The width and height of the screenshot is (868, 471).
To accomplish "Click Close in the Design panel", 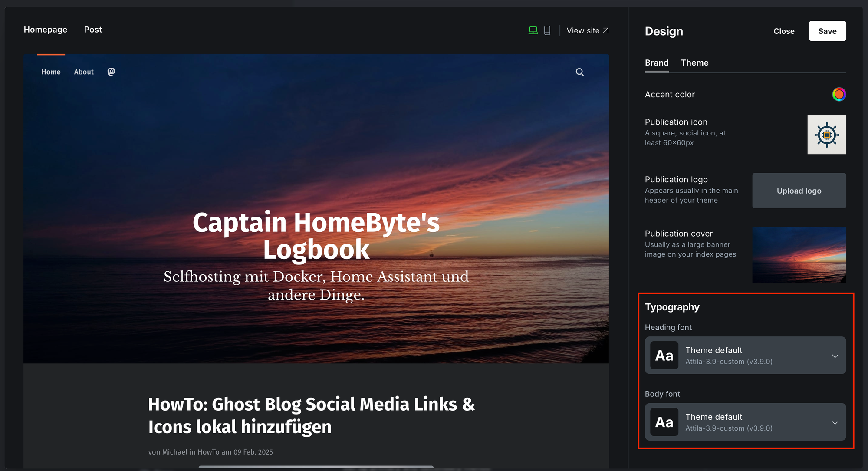I will click(x=784, y=31).
